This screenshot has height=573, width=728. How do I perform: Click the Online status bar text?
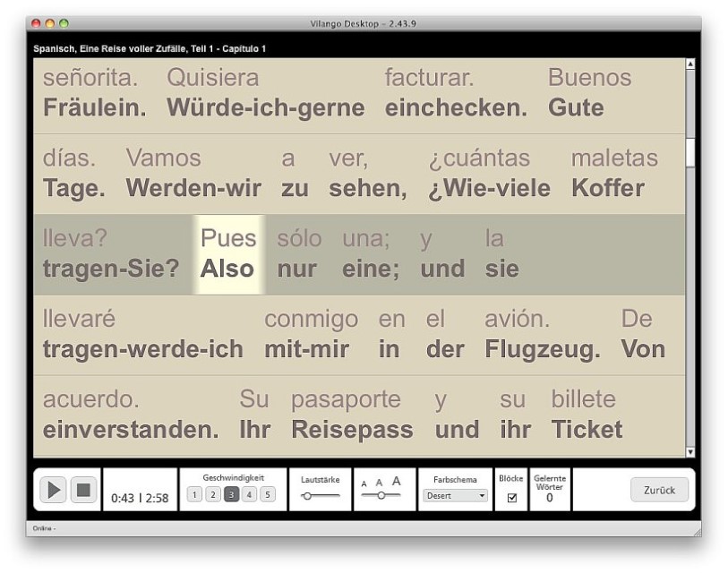44,528
